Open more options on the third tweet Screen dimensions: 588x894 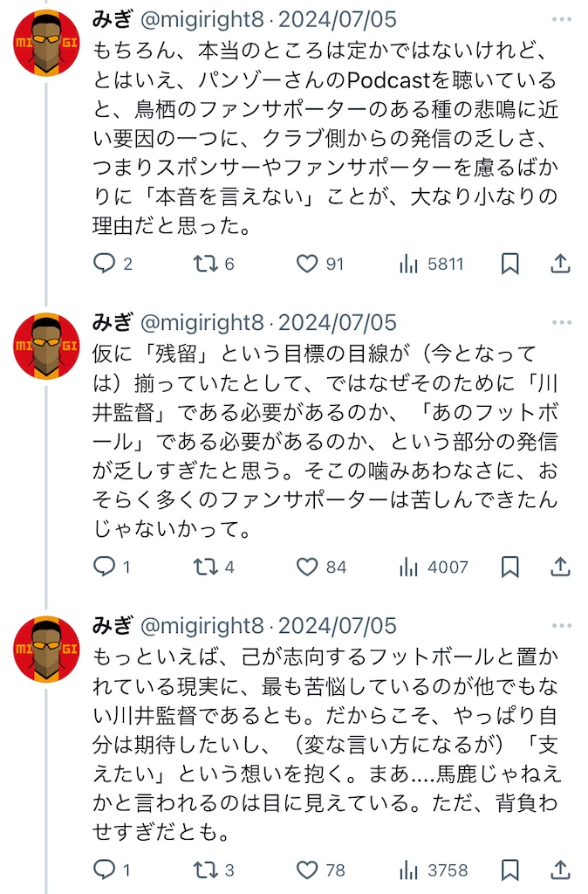click(563, 625)
